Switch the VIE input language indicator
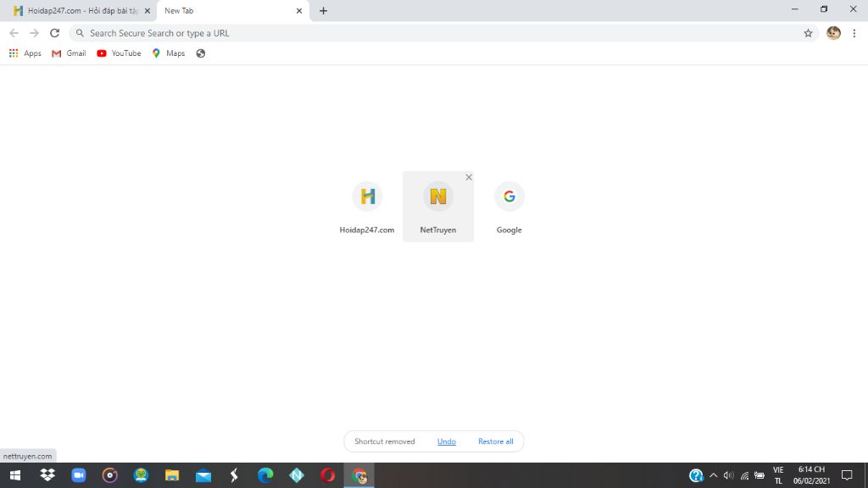 (x=778, y=475)
